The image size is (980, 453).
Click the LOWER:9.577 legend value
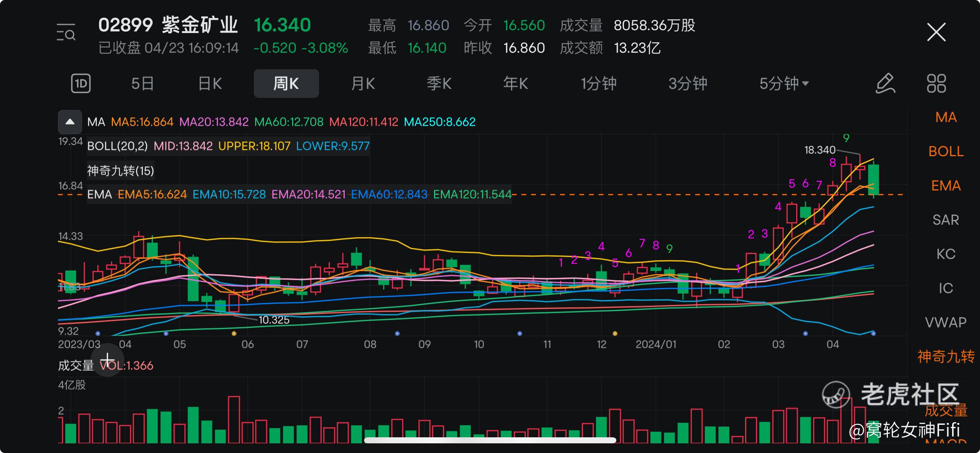click(x=333, y=146)
